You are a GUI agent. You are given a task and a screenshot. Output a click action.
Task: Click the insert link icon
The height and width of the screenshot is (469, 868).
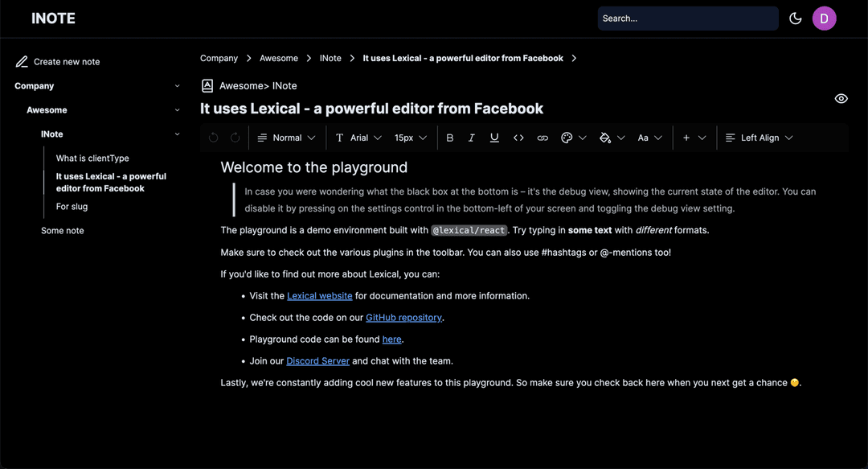(542, 138)
